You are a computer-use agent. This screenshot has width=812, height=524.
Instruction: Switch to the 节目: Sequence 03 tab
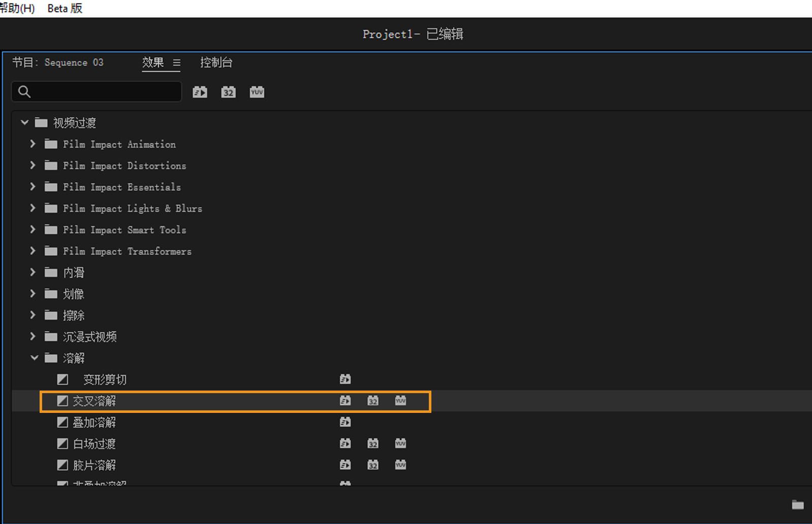[x=58, y=62]
